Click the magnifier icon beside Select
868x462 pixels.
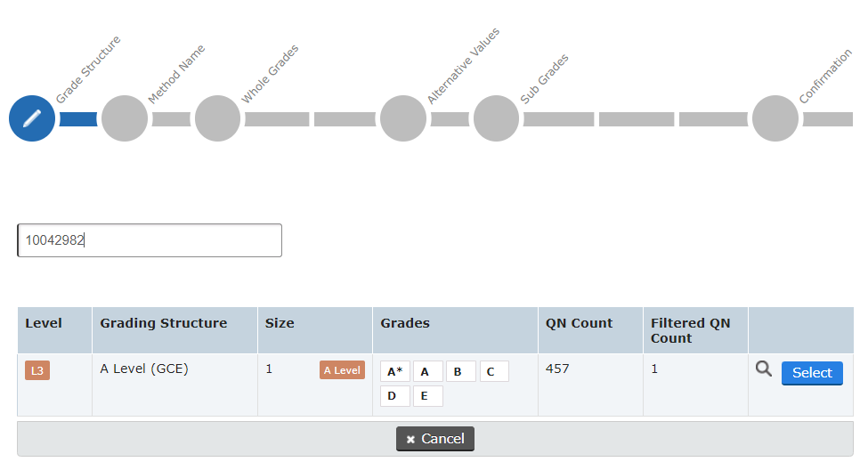coord(764,369)
